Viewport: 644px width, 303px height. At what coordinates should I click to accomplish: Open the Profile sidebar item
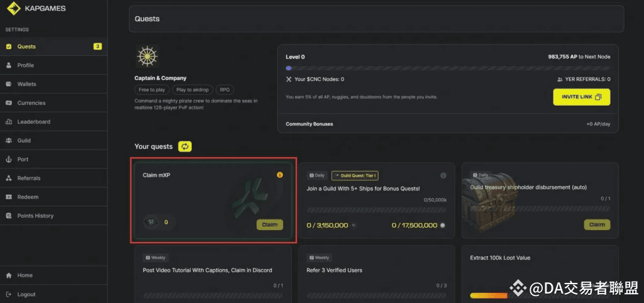pyautogui.click(x=53, y=65)
